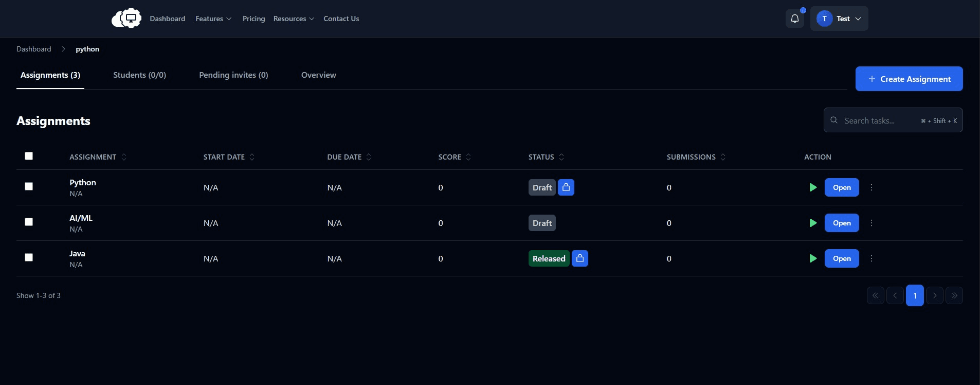Go to the next page of assignments

tap(935, 295)
